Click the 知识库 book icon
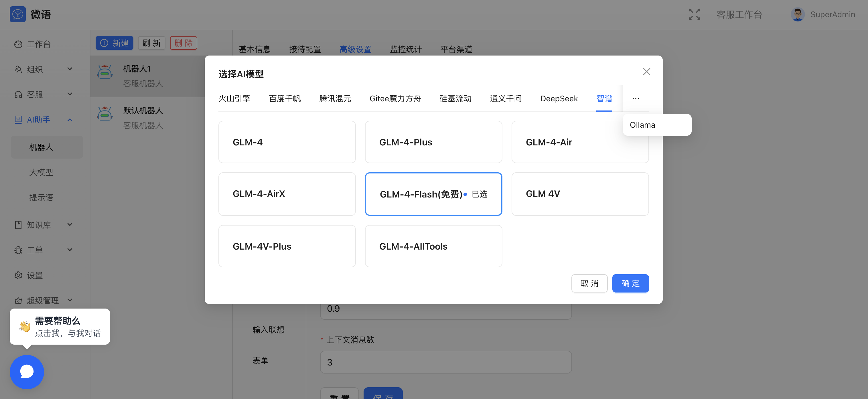Screen dimensions: 868x399 (x=18, y=225)
